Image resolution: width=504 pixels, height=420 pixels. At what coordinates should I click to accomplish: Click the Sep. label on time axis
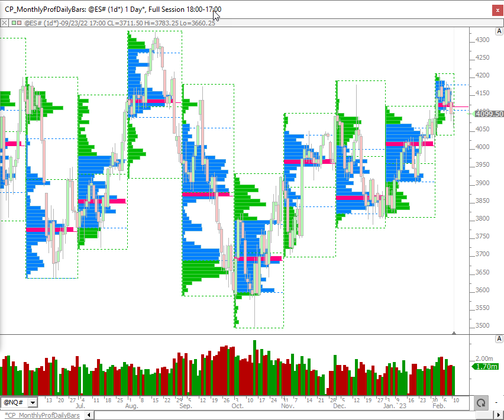pyautogui.click(x=186, y=406)
